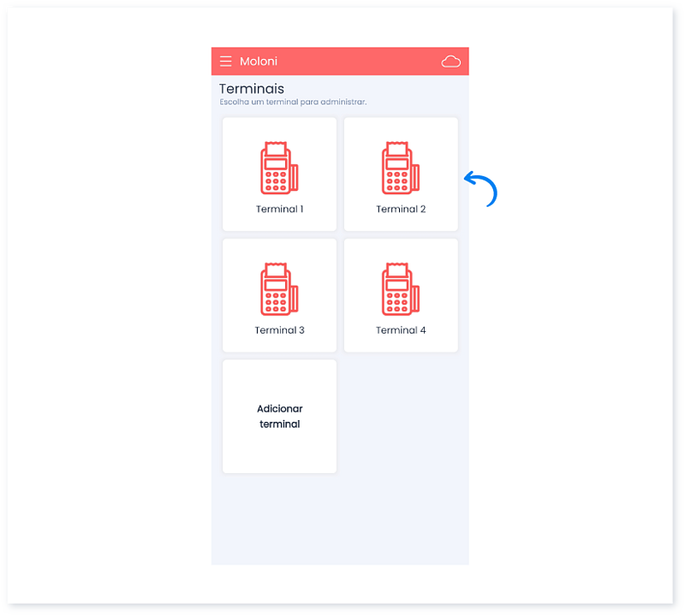Image resolution: width=685 pixels, height=616 pixels.
Task: Click the keypad on Terminal 4's icon
Action: pos(396,303)
